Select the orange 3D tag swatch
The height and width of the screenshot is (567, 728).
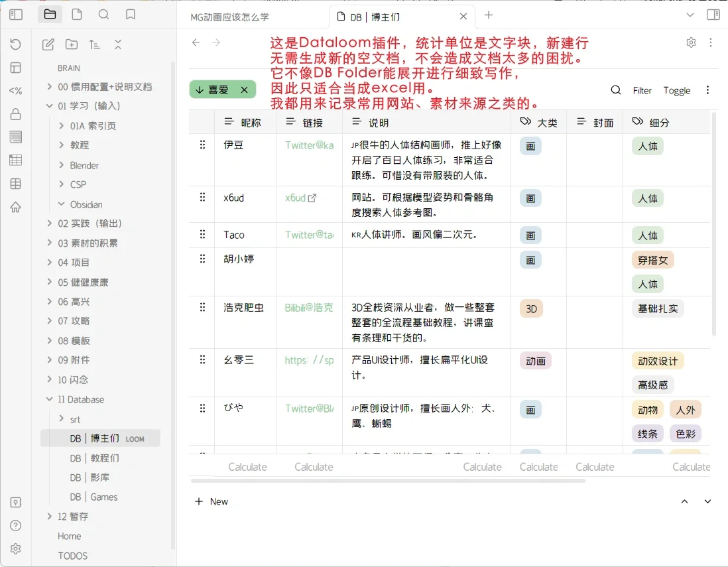tap(531, 308)
